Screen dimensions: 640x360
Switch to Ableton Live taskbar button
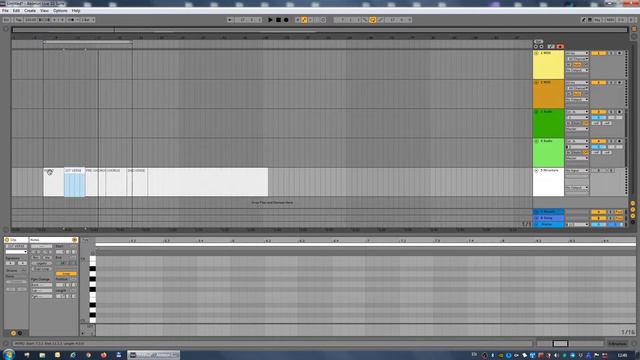coord(153,355)
